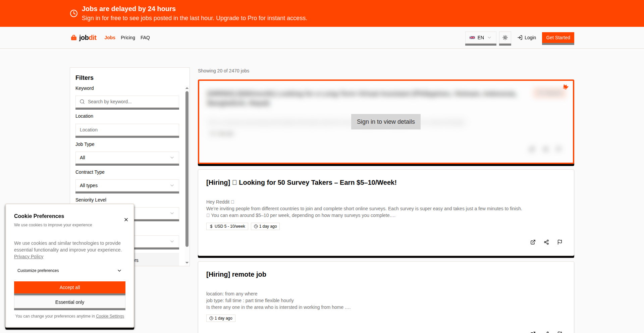Viewport: 644px width, 333px height.
Task: Click the clock icon in the delayed-jobs banner
Action: [x=74, y=13]
